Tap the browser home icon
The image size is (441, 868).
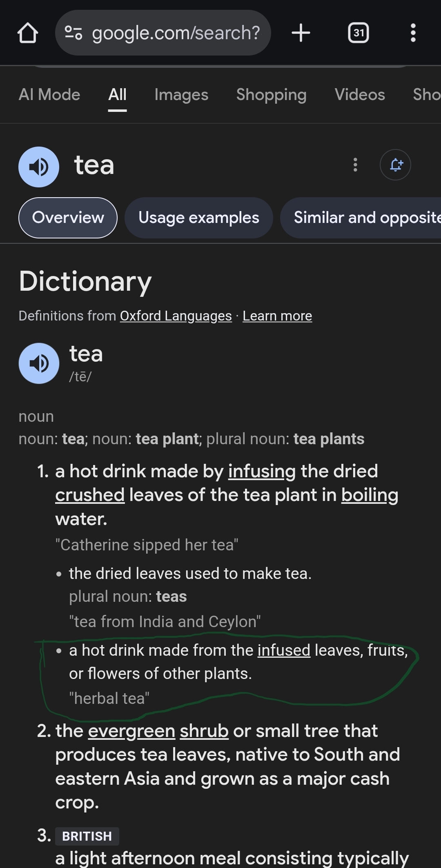(28, 33)
